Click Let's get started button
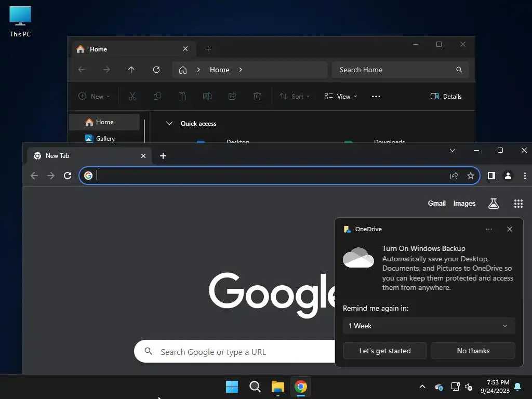The height and width of the screenshot is (399, 532). pyautogui.click(x=385, y=351)
